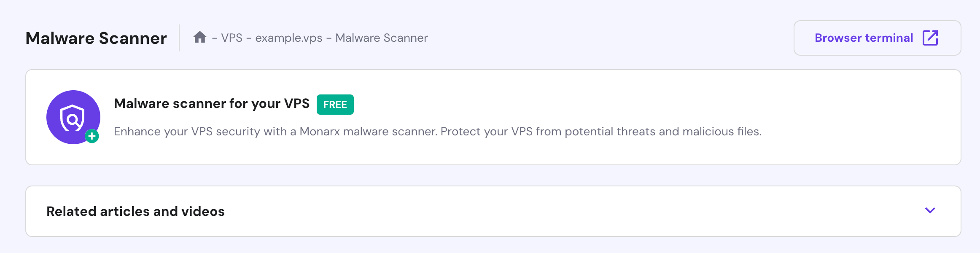
Task: Click the purple shield malware scanner icon
Action: click(73, 117)
